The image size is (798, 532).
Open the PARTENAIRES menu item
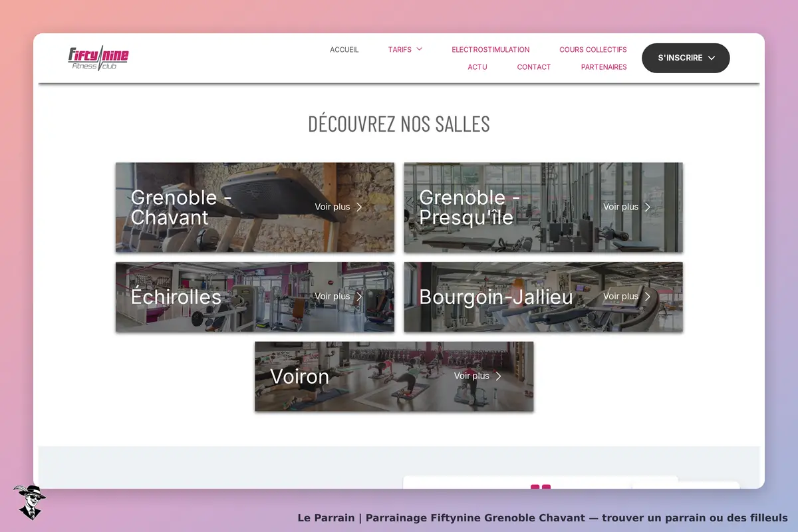click(x=604, y=67)
